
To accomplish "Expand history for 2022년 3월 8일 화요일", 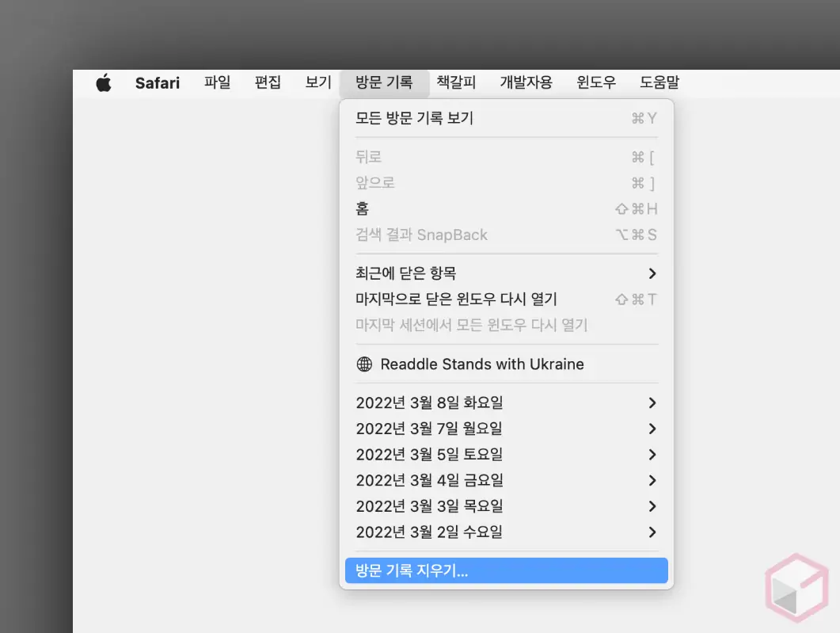I will 506,403.
